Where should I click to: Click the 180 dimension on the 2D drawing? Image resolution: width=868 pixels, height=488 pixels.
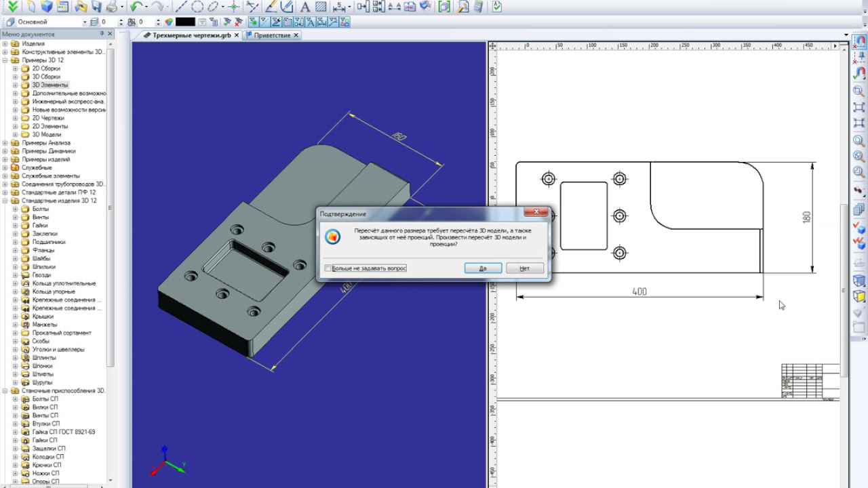coord(806,218)
